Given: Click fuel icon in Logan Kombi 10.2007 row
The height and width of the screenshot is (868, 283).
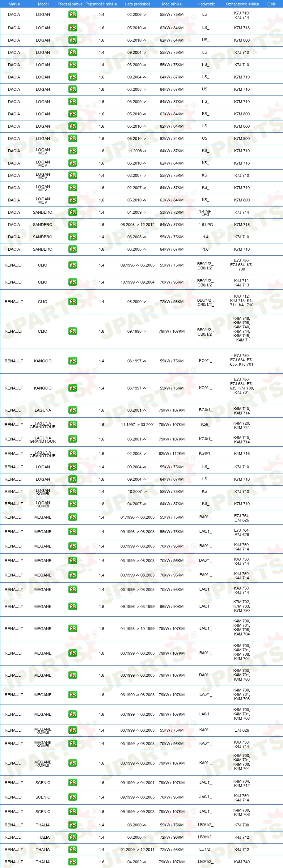Looking at the screenshot, I should pyautogui.click(x=72, y=492).
